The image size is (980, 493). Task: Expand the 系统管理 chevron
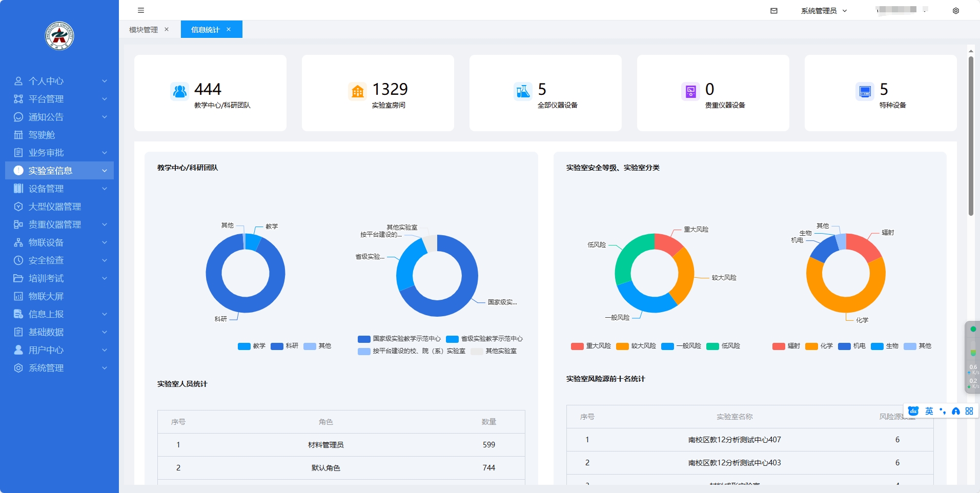click(105, 368)
